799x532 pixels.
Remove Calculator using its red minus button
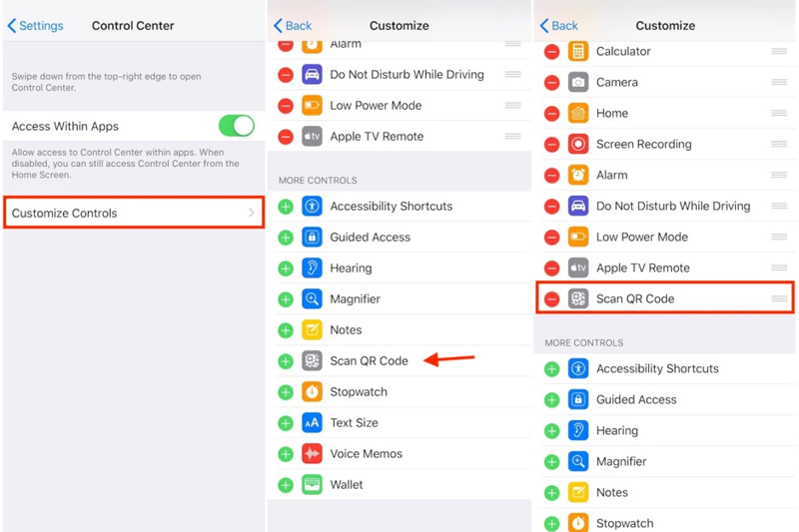point(551,52)
